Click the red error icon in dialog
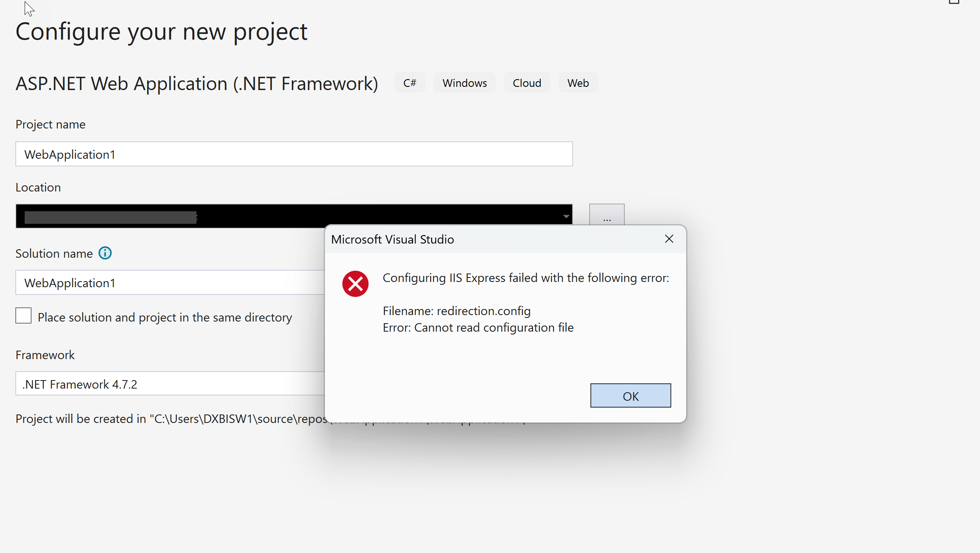This screenshot has width=980, height=553. [355, 284]
